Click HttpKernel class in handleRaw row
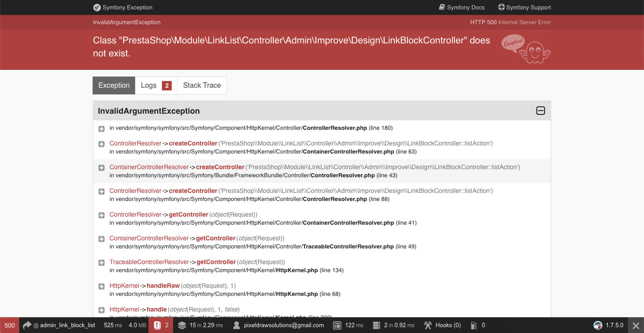This screenshot has height=333, width=644. click(124, 286)
